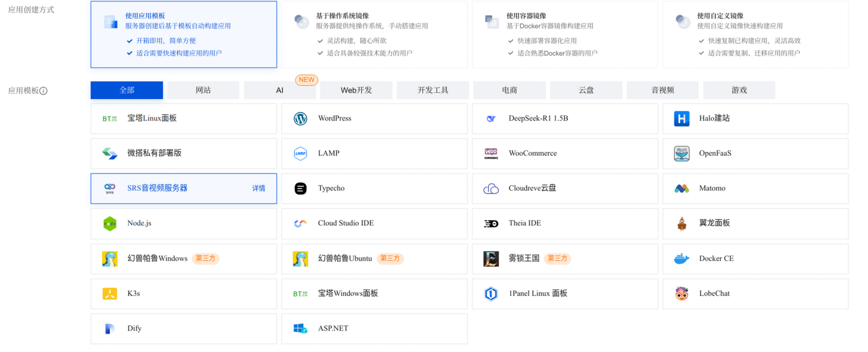Click the Cloudreve cloud icon

pos(491,189)
